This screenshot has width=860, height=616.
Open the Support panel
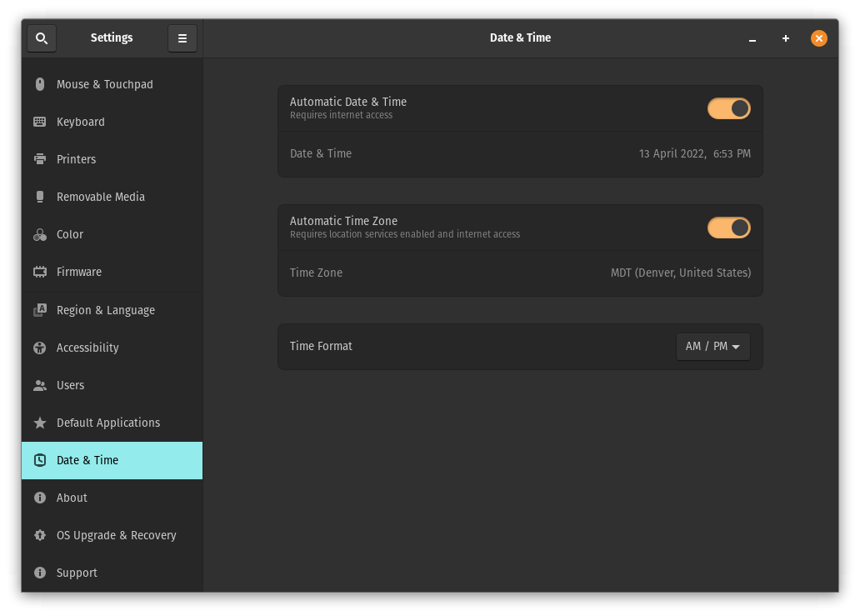(x=112, y=573)
